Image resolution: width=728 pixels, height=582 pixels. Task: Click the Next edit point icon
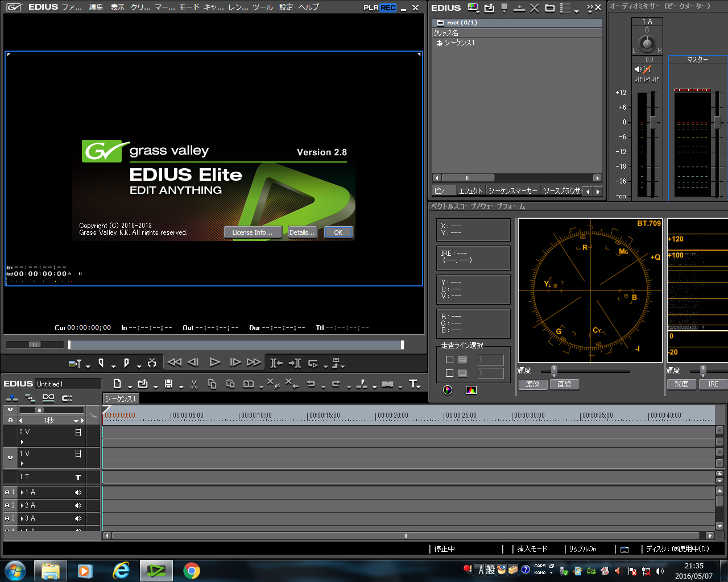295,363
